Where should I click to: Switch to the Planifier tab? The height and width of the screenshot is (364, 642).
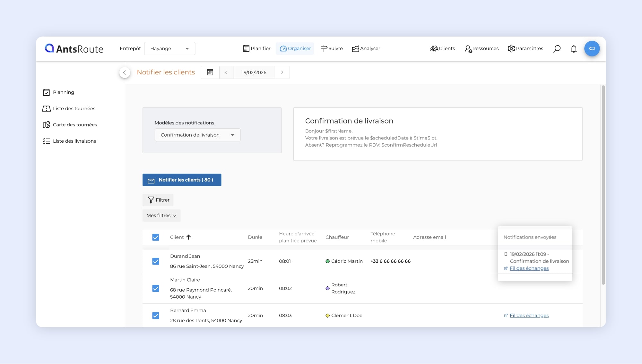point(256,49)
